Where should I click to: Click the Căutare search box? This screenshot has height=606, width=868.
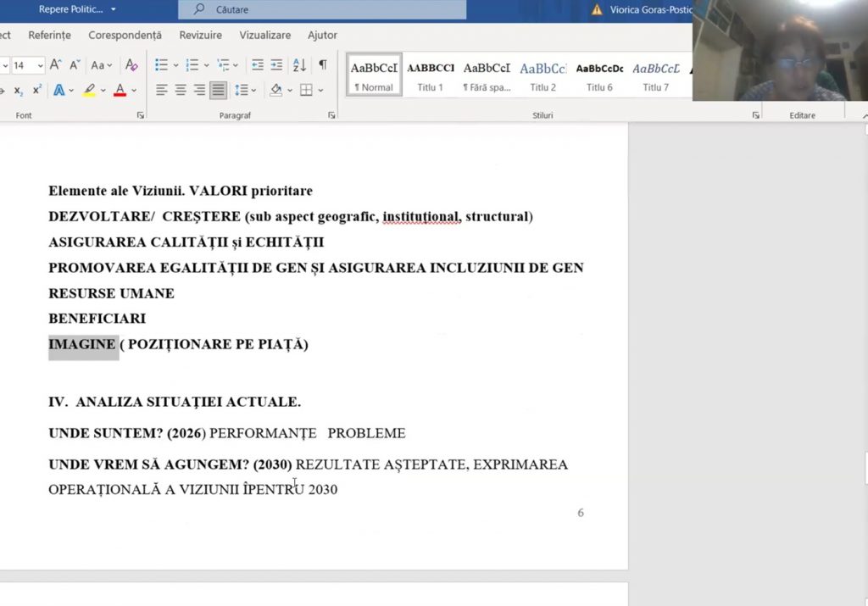(x=322, y=9)
